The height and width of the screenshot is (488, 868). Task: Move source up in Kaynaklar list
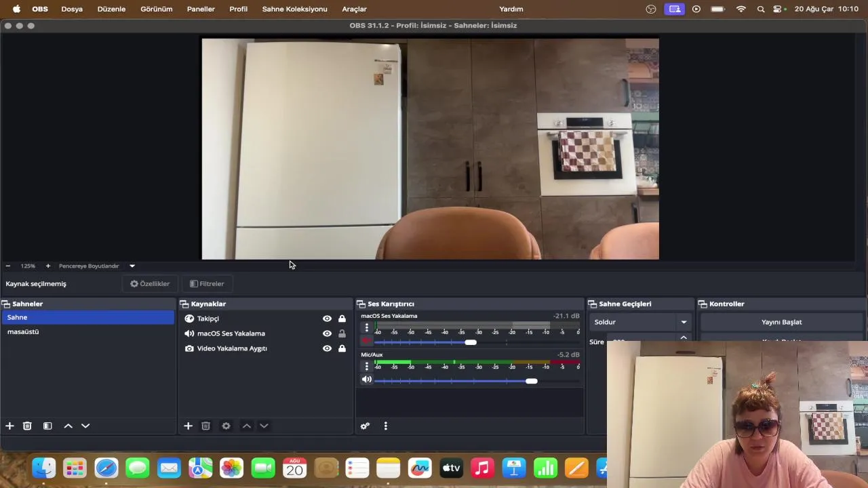click(x=246, y=426)
